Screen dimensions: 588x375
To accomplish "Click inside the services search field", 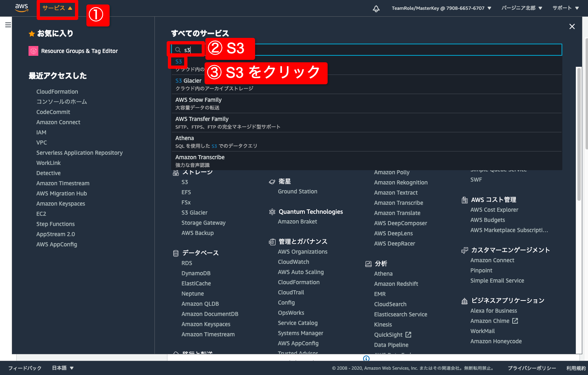I will tap(367, 50).
